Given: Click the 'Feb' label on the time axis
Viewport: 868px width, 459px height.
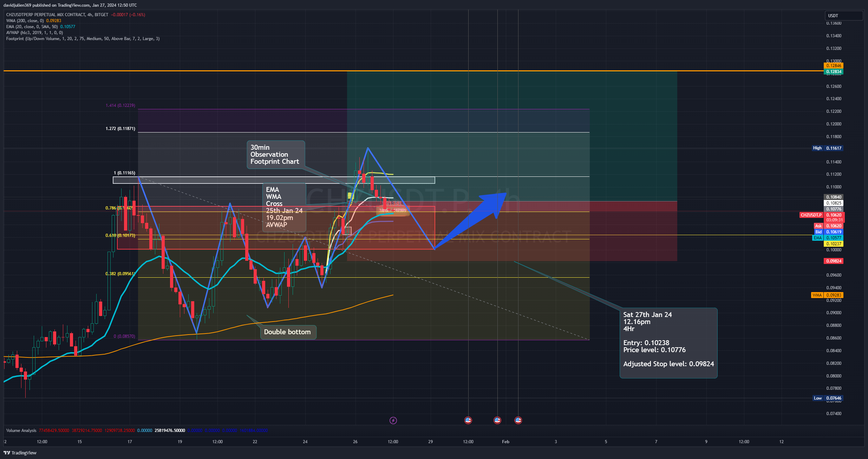Looking at the screenshot, I should click(x=505, y=442).
